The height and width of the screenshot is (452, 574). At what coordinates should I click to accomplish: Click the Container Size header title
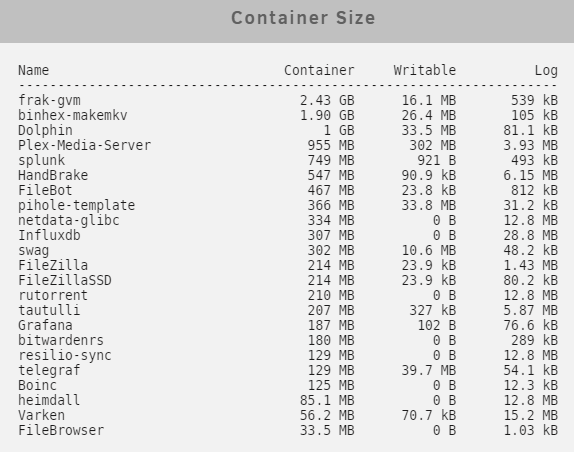(x=303, y=18)
